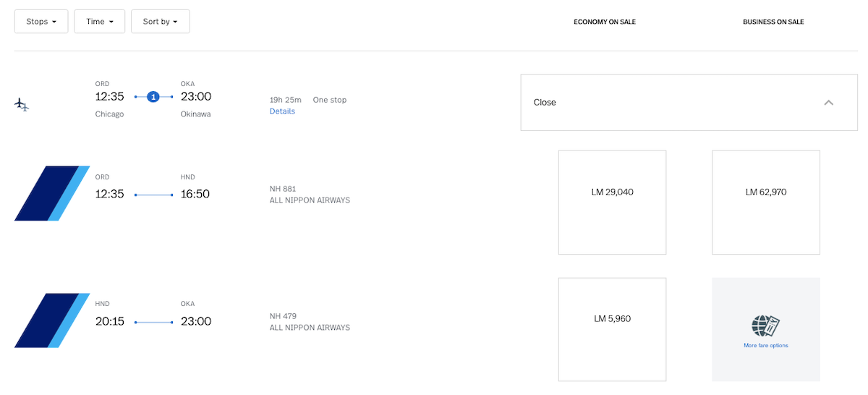
Task: Select the LM 62,970 business fare
Action: coord(766,203)
